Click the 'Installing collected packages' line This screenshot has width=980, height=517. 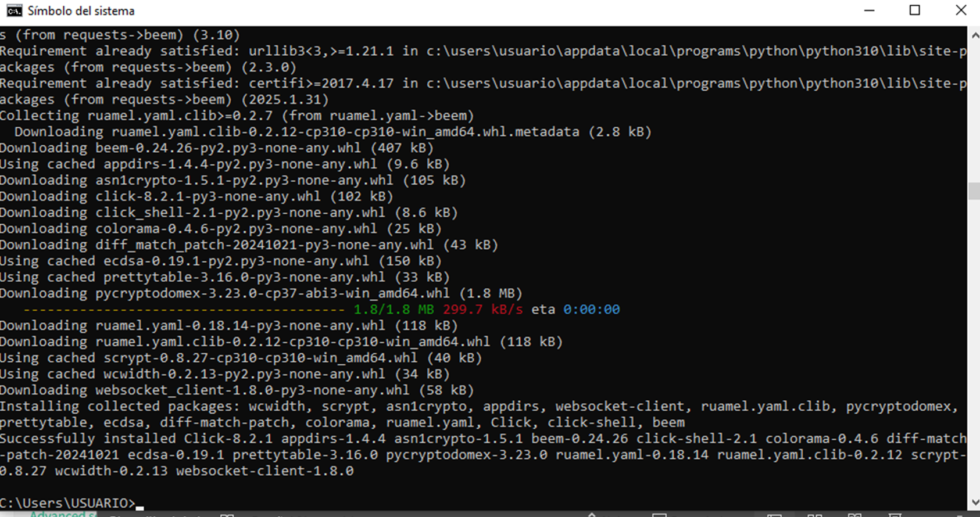click(x=478, y=406)
